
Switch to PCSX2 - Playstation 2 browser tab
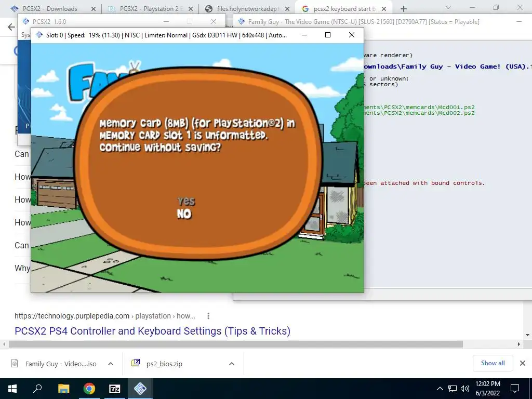(x=149, y=9)
